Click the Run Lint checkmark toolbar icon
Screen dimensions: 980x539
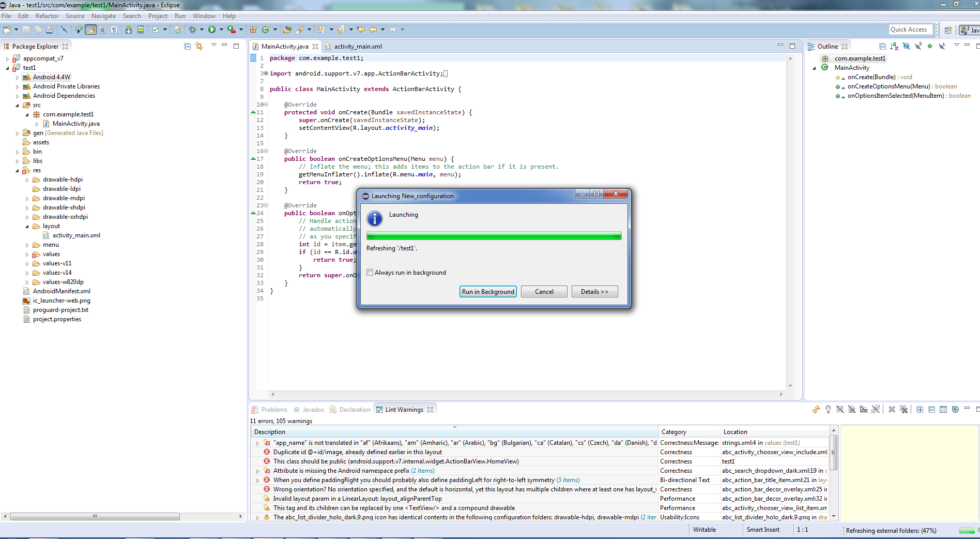[x=156, y=30]
